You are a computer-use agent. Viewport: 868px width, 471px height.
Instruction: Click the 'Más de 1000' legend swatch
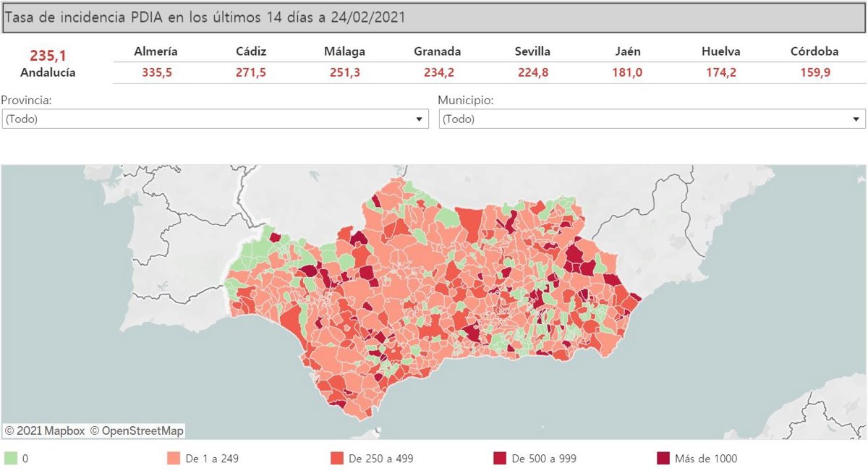(x=663, y=459)
